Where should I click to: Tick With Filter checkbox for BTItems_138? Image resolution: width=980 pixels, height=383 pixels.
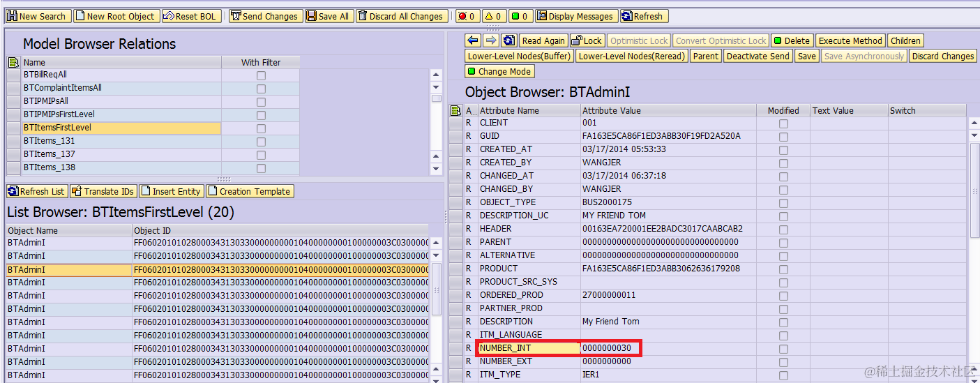261,168
